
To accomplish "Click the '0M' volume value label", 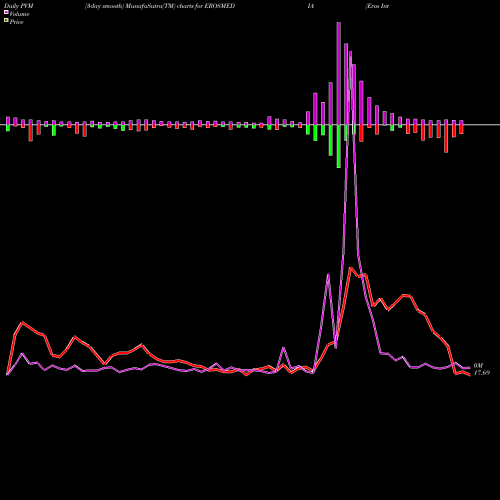I will tap(478, 366).
